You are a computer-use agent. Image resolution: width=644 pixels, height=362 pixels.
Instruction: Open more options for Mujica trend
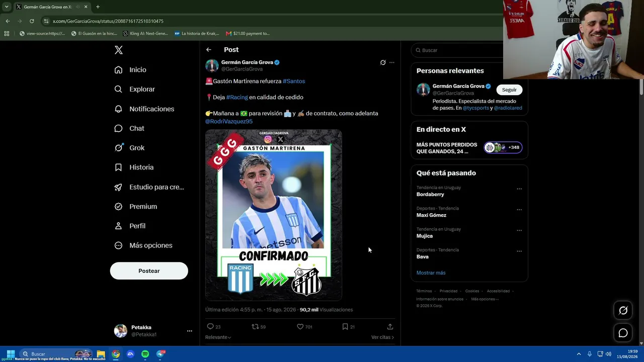(x=519, y=230)
